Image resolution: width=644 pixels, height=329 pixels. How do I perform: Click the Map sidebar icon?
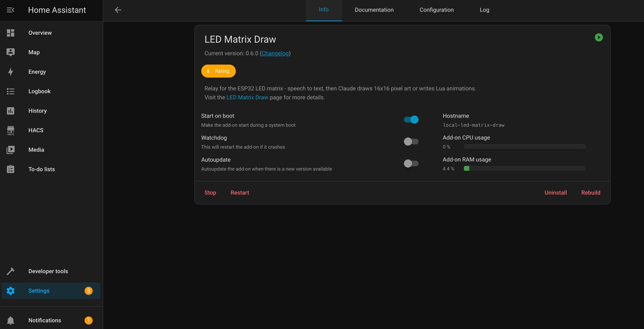pos(11,52)
